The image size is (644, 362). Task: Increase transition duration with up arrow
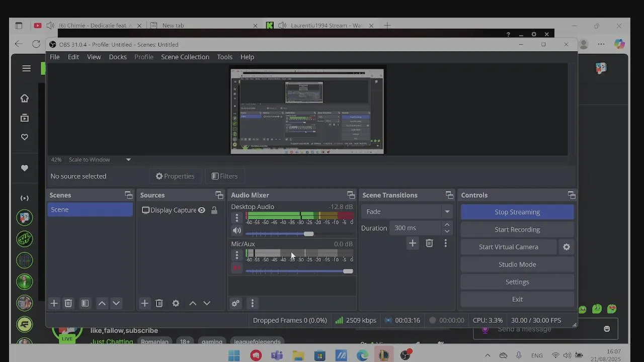(447, 225)
